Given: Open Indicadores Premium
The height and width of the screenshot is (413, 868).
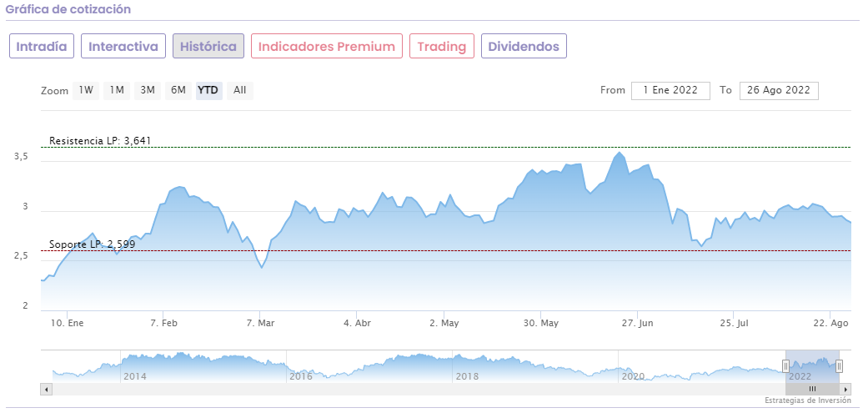Looking at the screenshot, I should [327, 46].
